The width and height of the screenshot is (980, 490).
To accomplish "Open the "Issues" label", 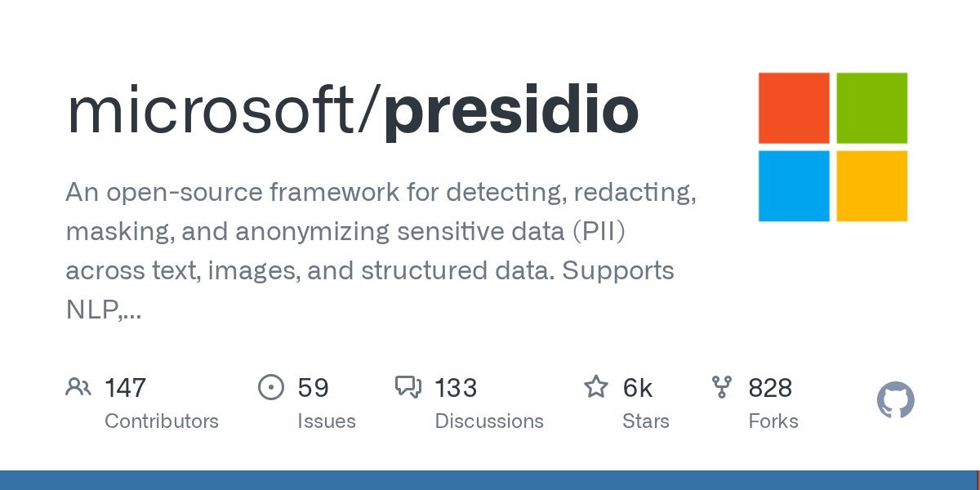I will 326,421.
